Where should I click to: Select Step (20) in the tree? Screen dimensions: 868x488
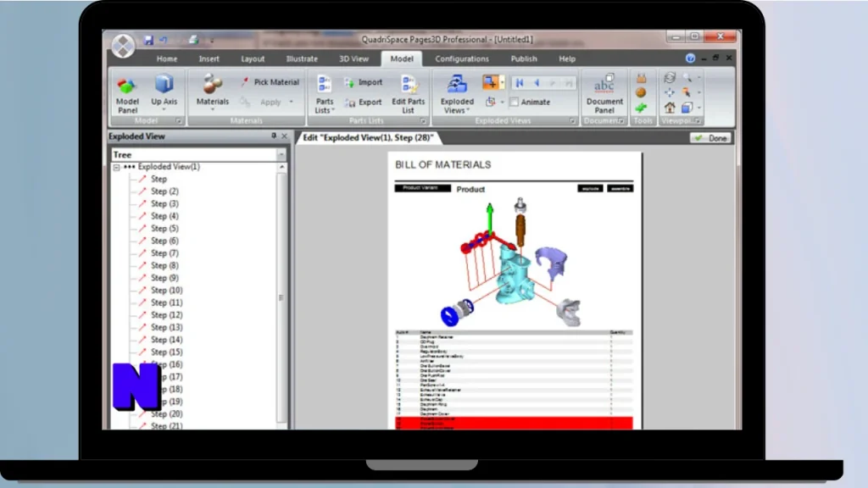pos(167,414)
